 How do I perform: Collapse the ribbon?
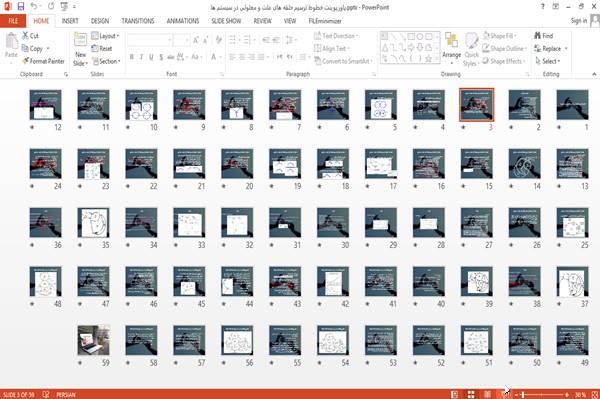tap(594, 74)
